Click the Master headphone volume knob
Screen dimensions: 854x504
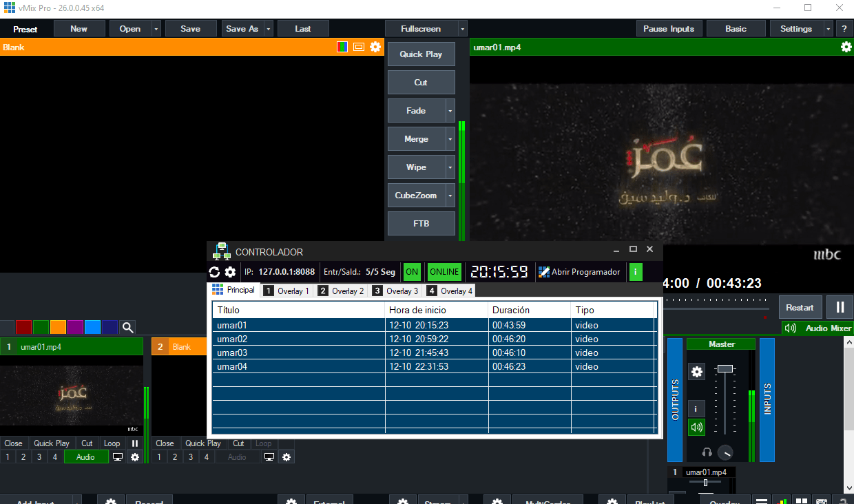click(x=725, y=452)
